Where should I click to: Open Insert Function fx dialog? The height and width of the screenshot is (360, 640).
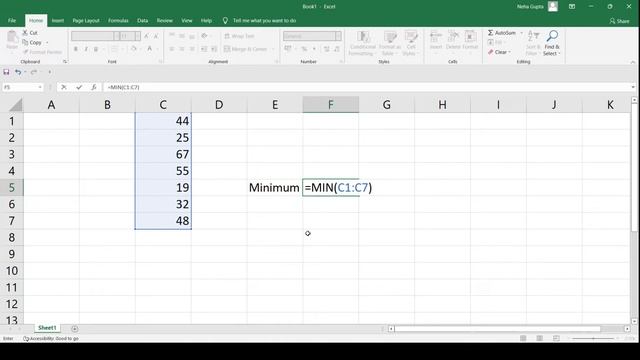93,87
